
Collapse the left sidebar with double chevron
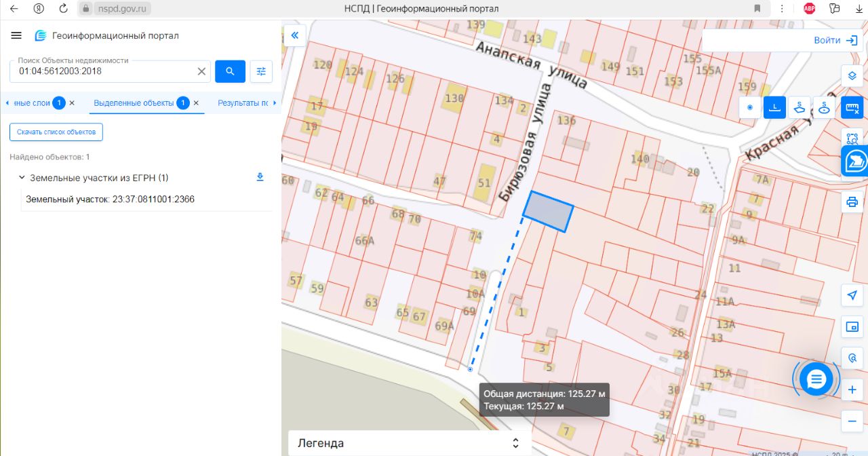295,35
